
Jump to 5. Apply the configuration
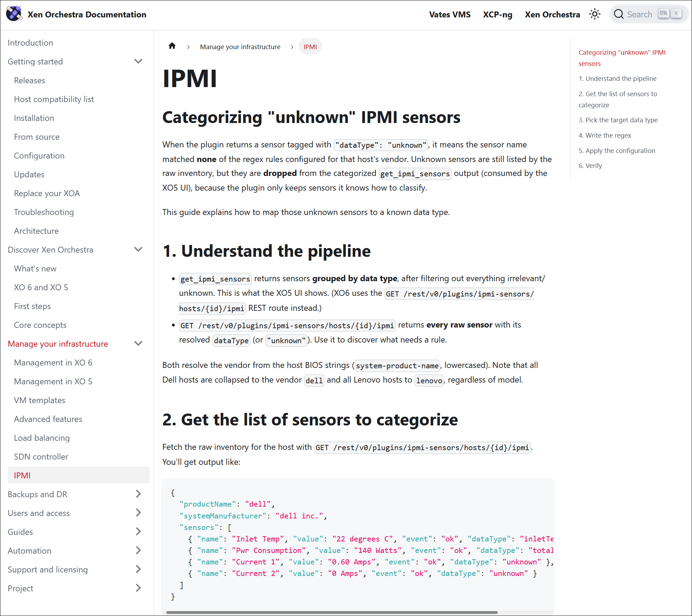coord(617,151)
